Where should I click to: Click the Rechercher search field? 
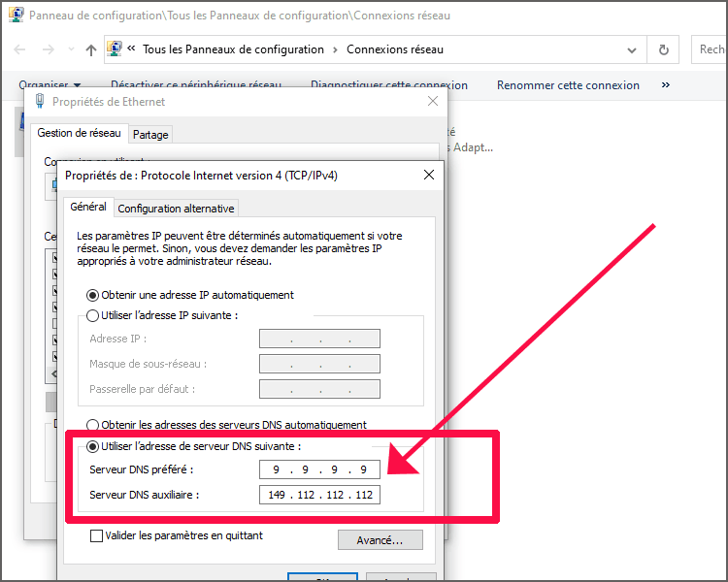709,49
